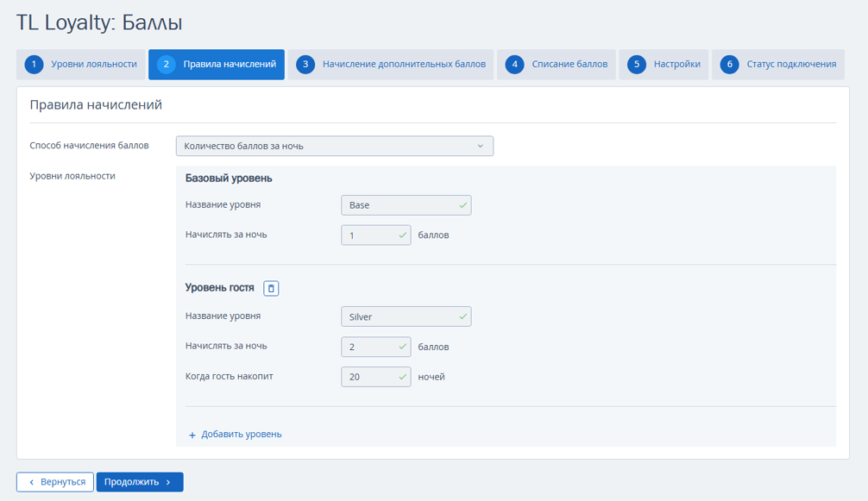Click the ночей unit label
Viewport: 868px width, 501px height.
pyautogui.click(x=431, y=377)
